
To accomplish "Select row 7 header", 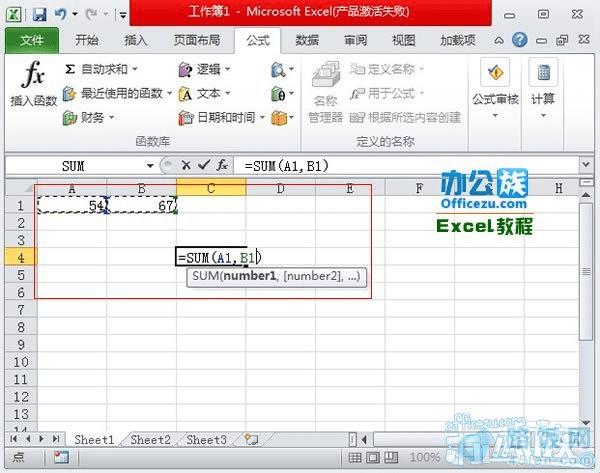I will [x=21, y=309].
